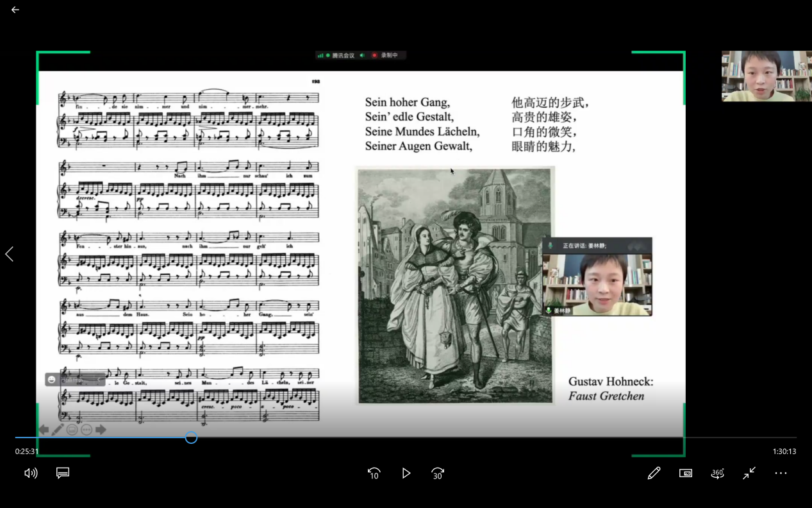This screenshot has width=812, height=508.
Task: Click the line "Seine Mundes Lächeln,"
Action: pyautogui.click(x=422, y=131)
